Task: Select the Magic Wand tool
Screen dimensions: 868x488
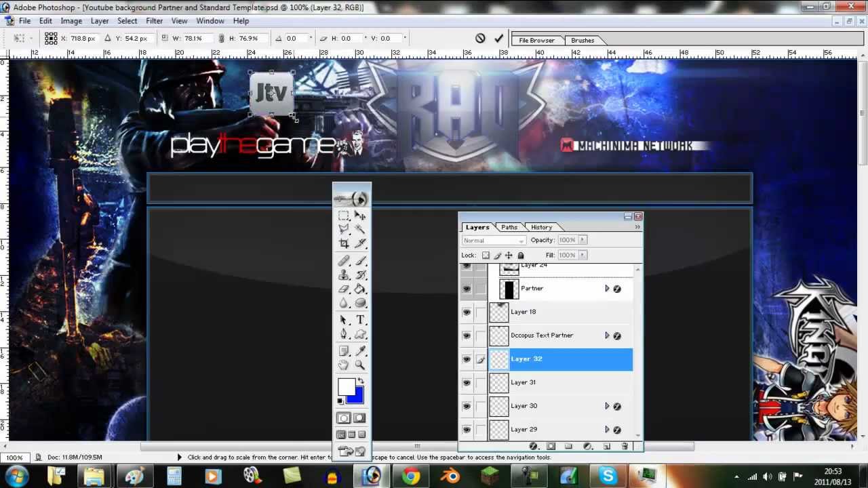Action: [360, 230]
